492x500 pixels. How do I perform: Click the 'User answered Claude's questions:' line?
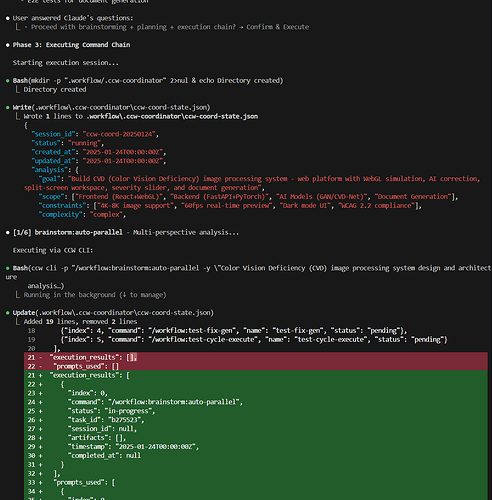[x=73, y=18]
